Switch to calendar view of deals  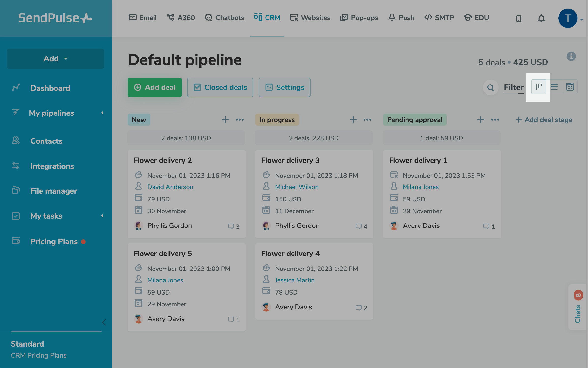pyautogui.click(x=570, y=87)
